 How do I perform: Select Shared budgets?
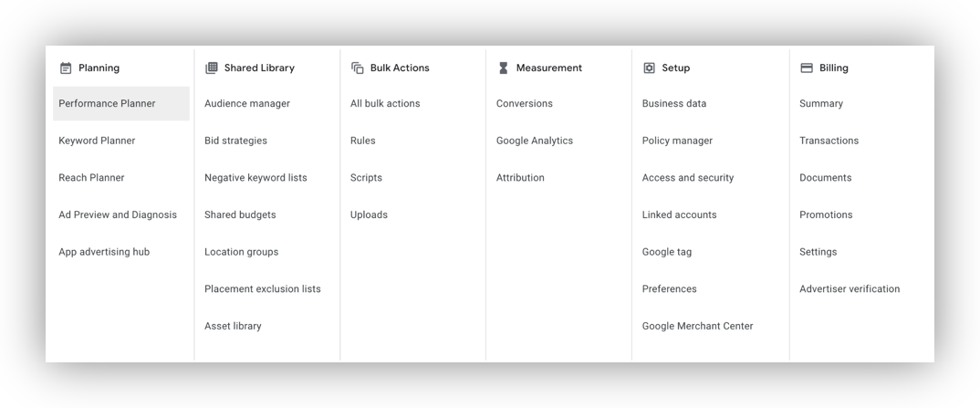pyautogui.click(x=240, y=215)
